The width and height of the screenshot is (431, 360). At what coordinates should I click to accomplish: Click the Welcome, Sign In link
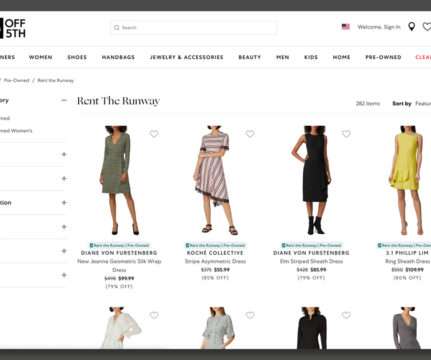coord(379,27)
